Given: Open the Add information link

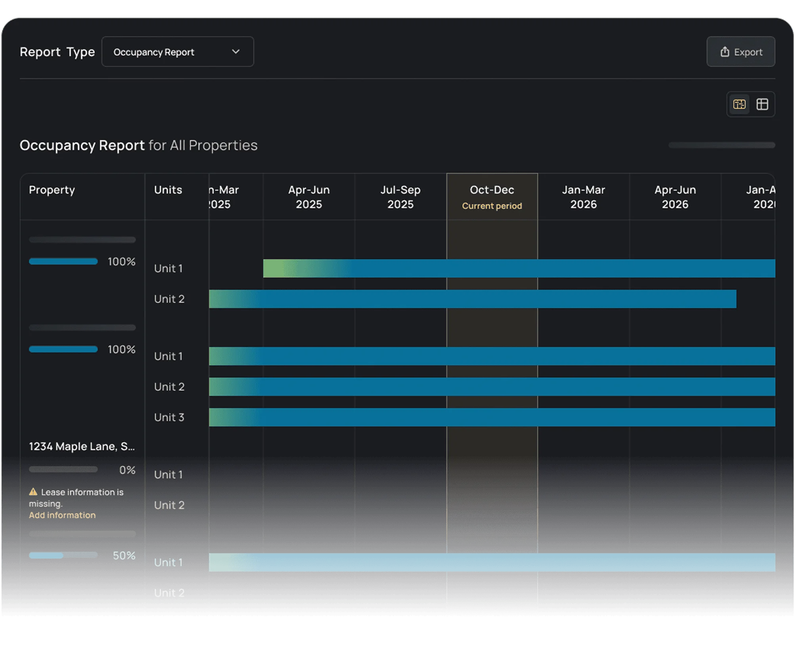Looking at the screenshot, I should (61, 515).
